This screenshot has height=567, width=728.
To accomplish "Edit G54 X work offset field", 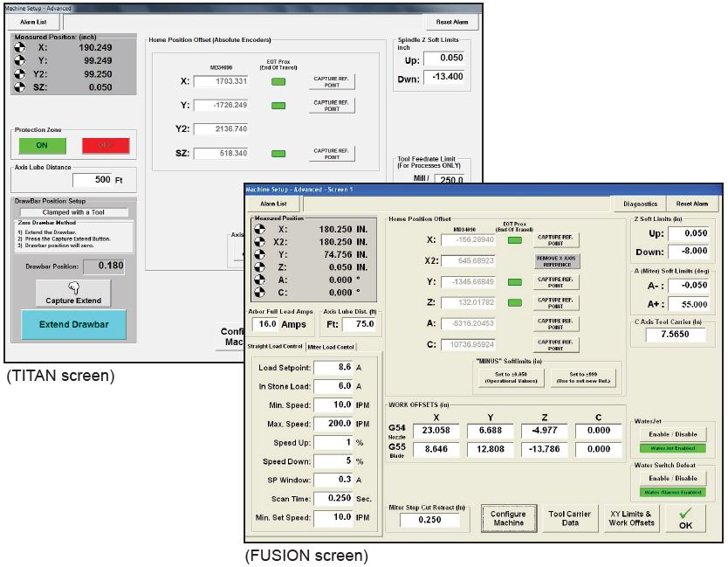I will (x=436, y=431).
